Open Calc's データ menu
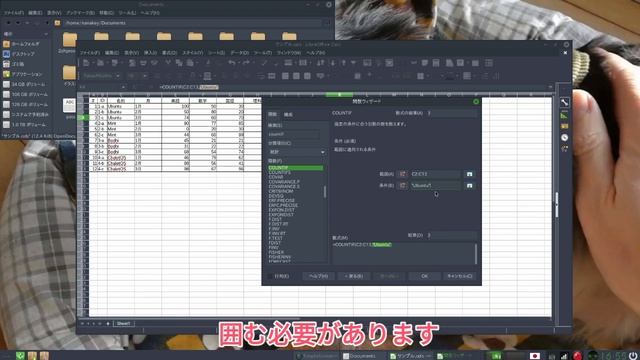This screenshot has width=640, height=360. click(x=240, y=53)
